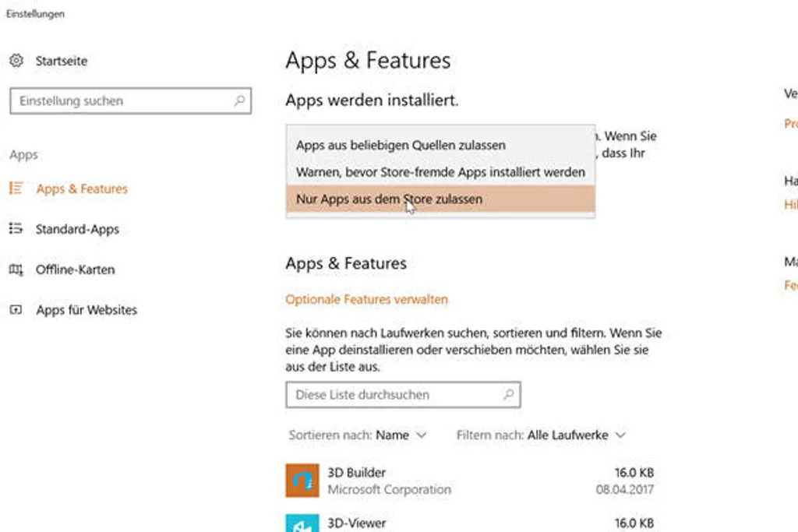
Task: Click the Apps & Features sidebar icon
Action: coord(16,188)
